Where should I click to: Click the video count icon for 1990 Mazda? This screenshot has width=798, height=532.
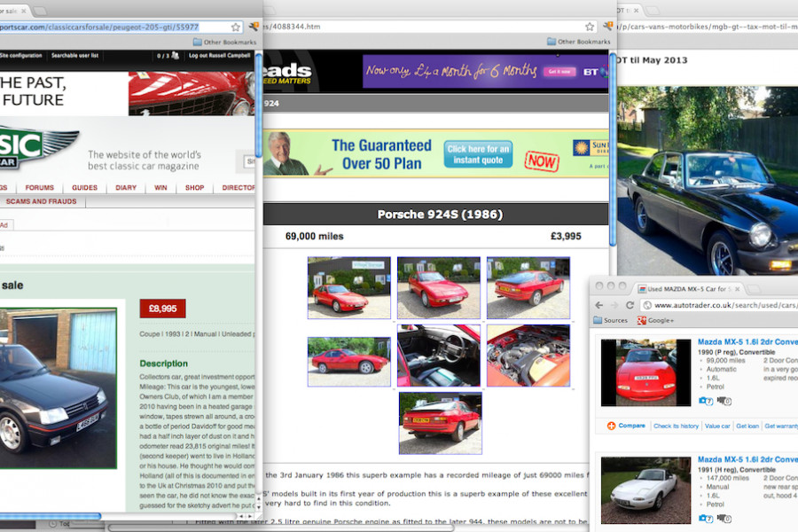click(x=724, y=402)
